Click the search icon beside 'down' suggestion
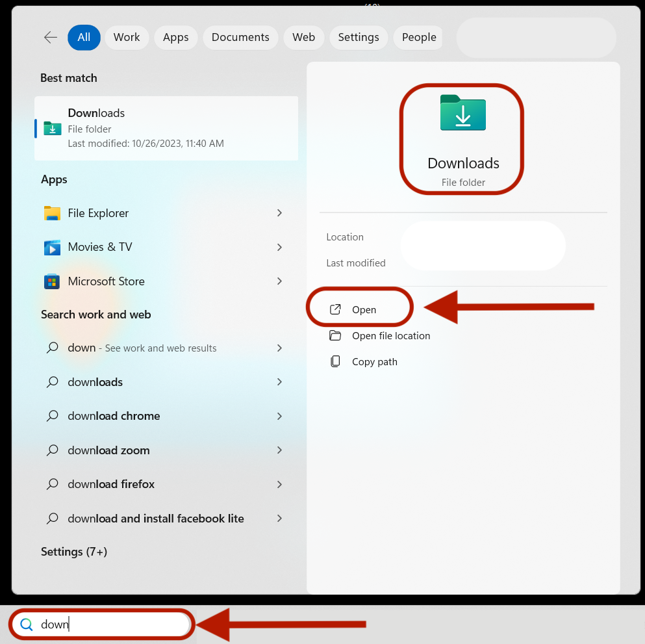 coord(52,348)
